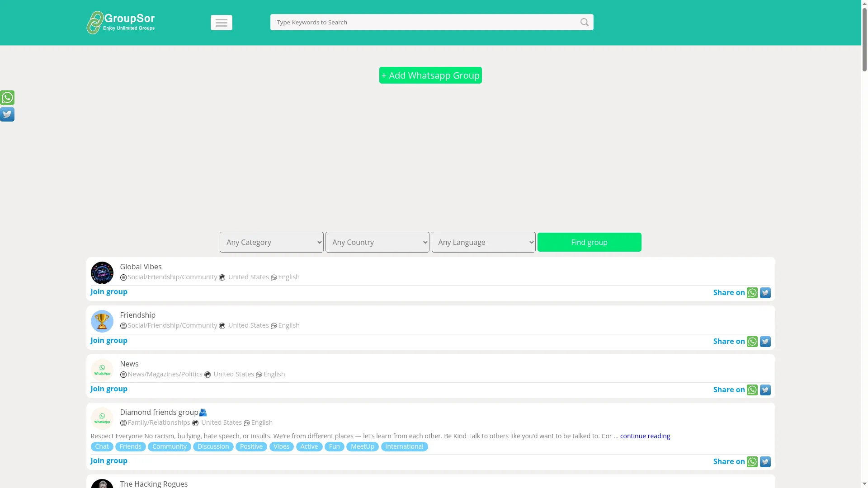
Task: Join the Global Vibes group
Action: click(109, 291)
